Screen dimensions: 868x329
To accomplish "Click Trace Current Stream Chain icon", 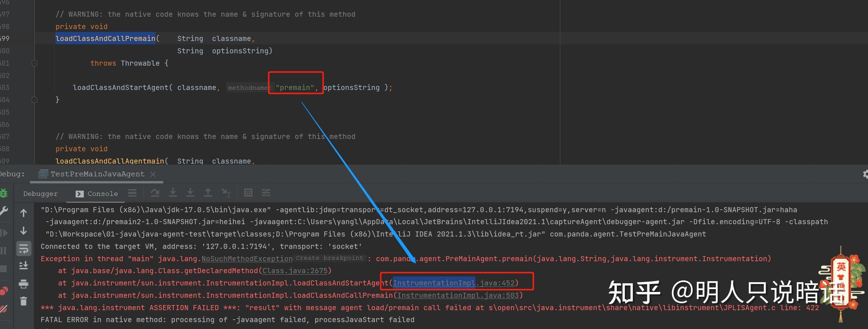I will coord(266,193).
